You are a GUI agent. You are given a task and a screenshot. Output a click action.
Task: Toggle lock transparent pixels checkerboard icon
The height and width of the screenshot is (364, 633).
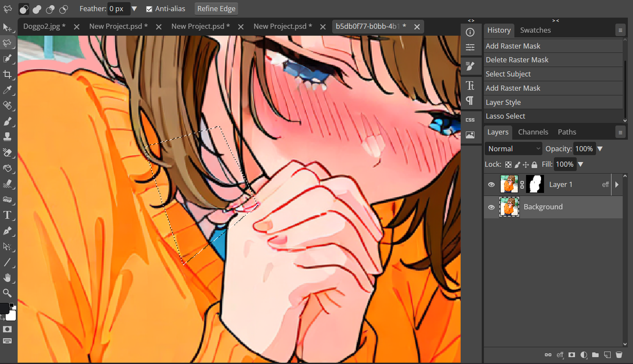(x=508, y=164)
